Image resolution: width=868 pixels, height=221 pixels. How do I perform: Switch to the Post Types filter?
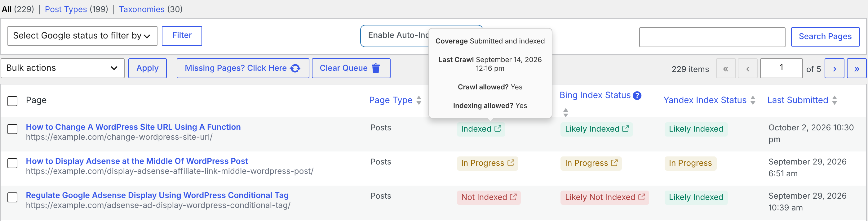[x=66, y=9]
